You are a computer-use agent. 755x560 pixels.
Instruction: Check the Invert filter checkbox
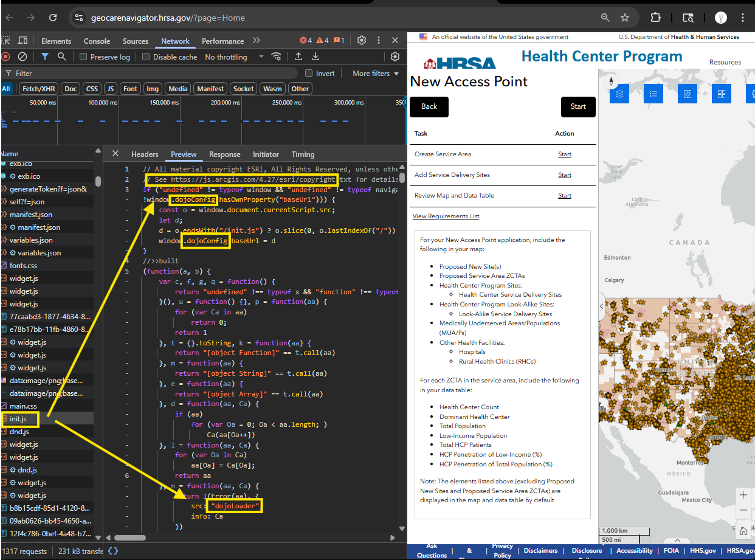[x=309, y=73]
